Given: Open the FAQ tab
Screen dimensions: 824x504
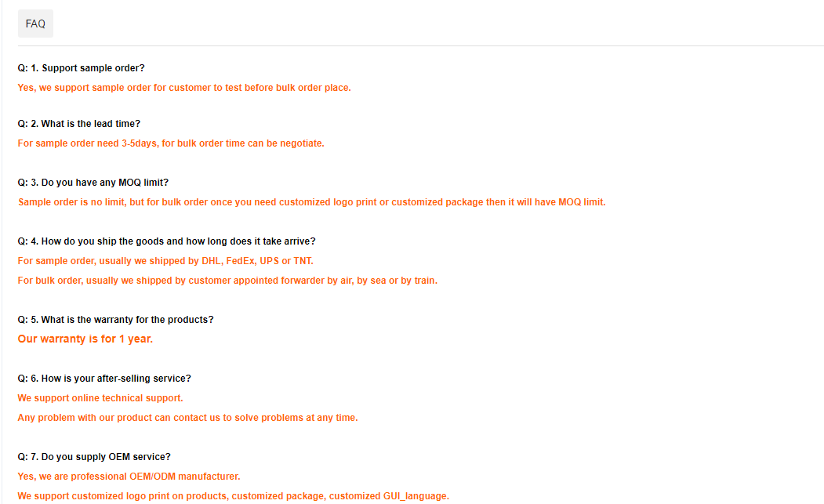Looking at the screenshot, I should click(x=35, y=24).
